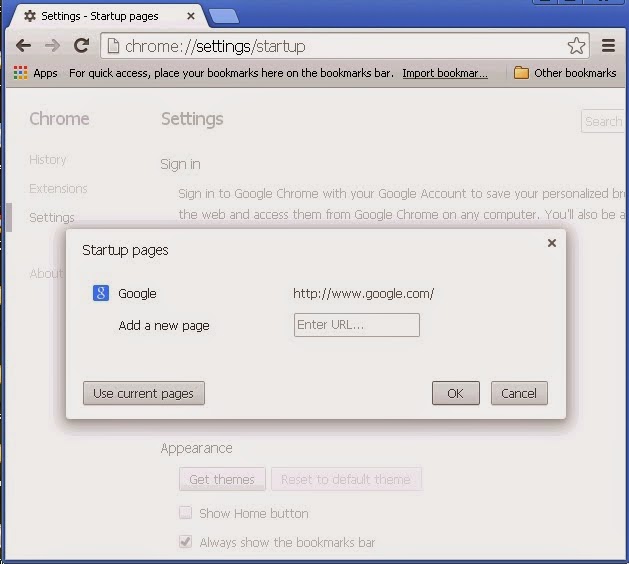Click the page icon in the address bar

coord(114,46)
